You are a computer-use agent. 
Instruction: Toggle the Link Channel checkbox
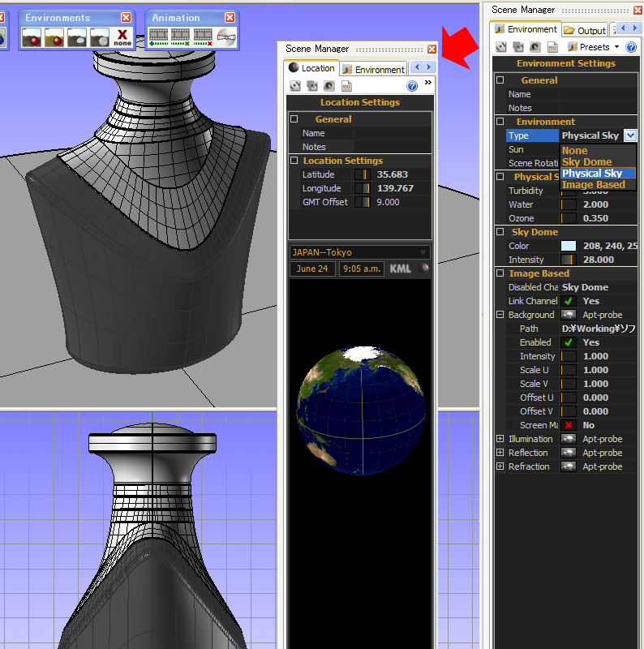pos(569,301)
